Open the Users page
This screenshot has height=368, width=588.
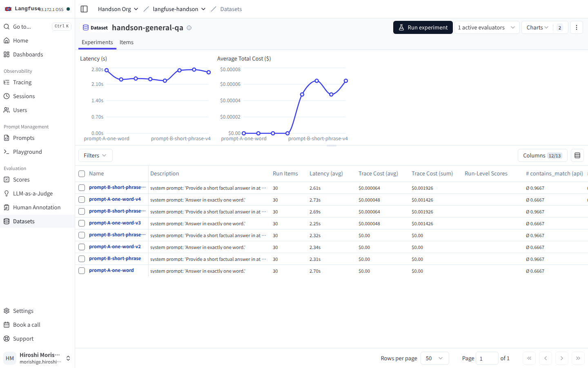click(37, 110)
